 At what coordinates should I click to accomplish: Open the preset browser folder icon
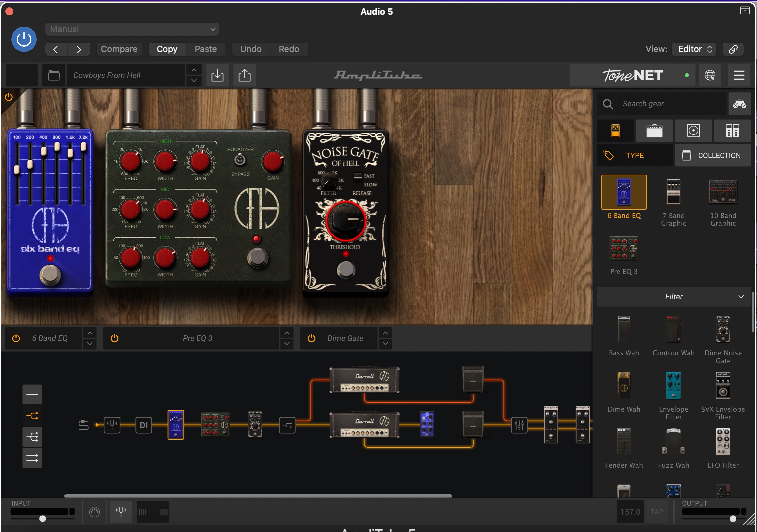coord(54,75)
